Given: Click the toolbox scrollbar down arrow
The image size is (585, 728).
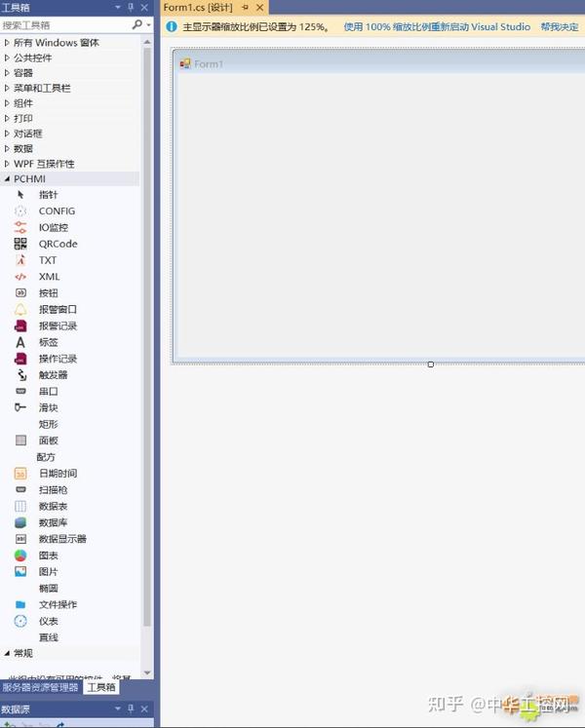Looking at the screenshot, I should [x=147, y=672].
